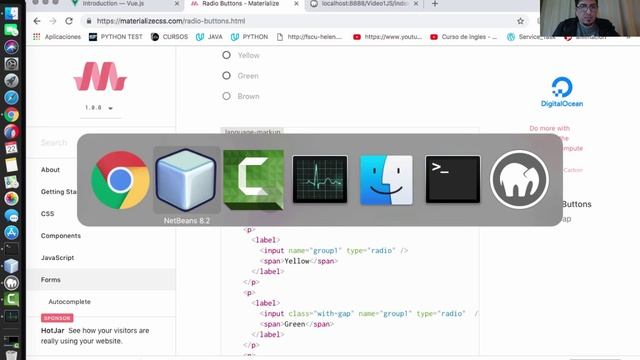Open Launchpad rocket in the dock
Image resolution: width=640 pixels, height=360 pixels.
click(x=11, y=80)
